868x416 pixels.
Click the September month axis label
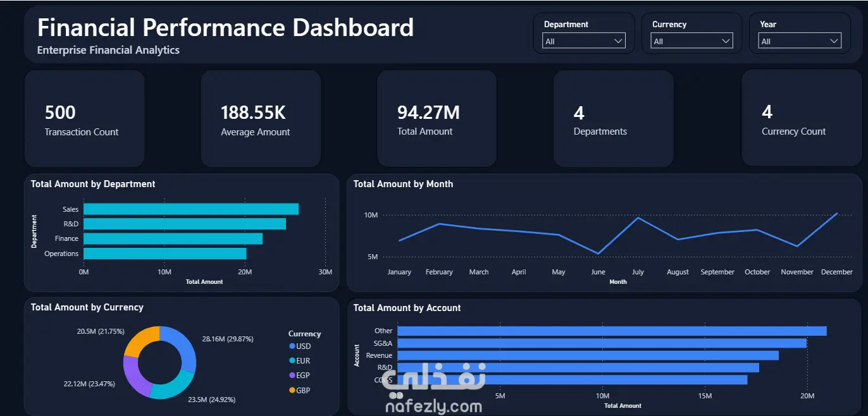[x=717, y=272]
